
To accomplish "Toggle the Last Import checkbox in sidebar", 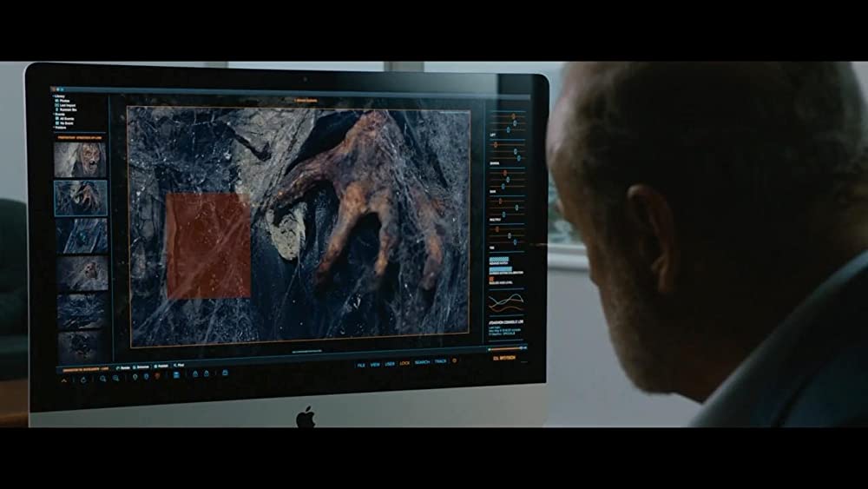I will point(57,105).
